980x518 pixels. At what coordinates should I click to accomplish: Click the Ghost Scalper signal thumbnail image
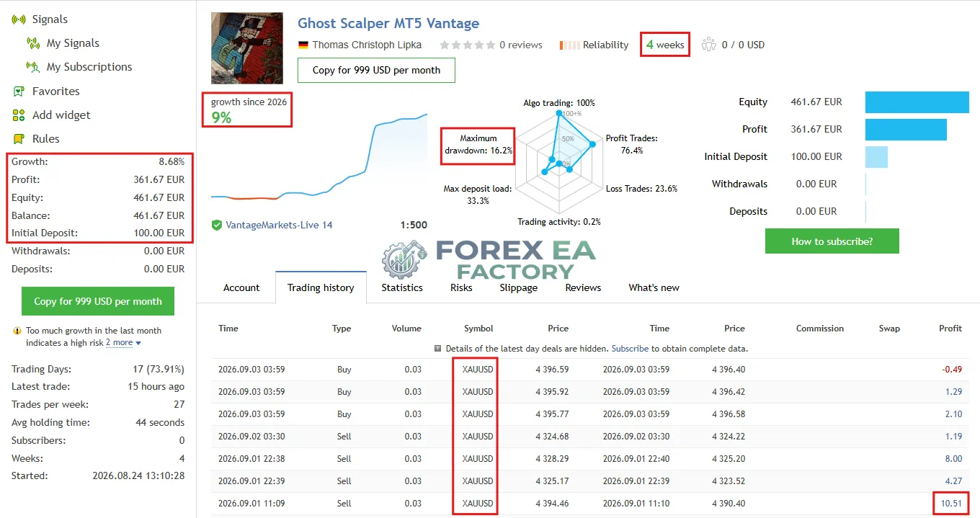[x=247, y=48]
